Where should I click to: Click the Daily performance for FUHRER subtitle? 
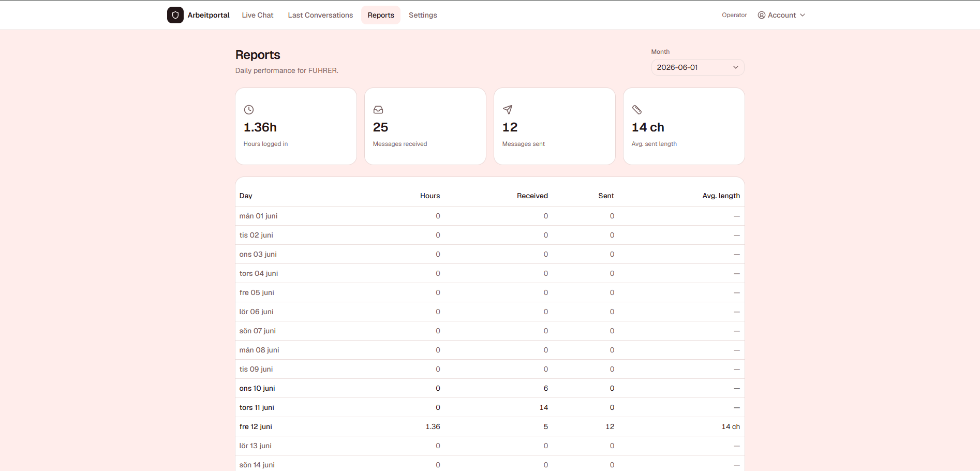point(287,70)
